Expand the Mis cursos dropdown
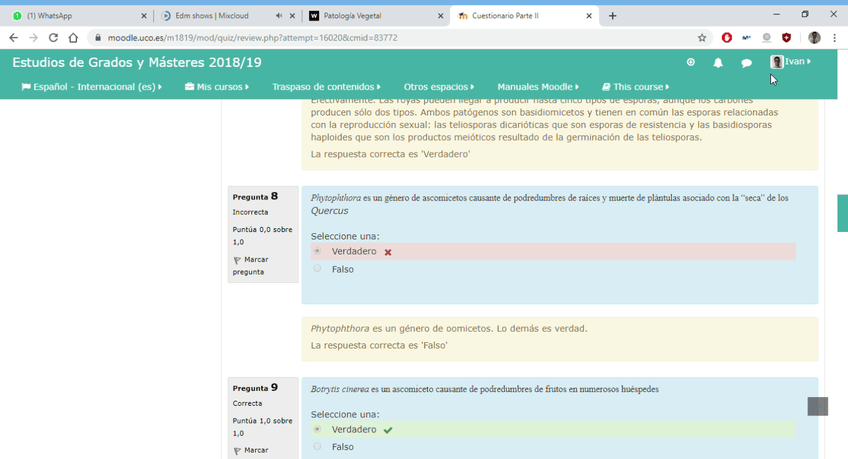Screen dimensions: 848x459 coord(218,87)
